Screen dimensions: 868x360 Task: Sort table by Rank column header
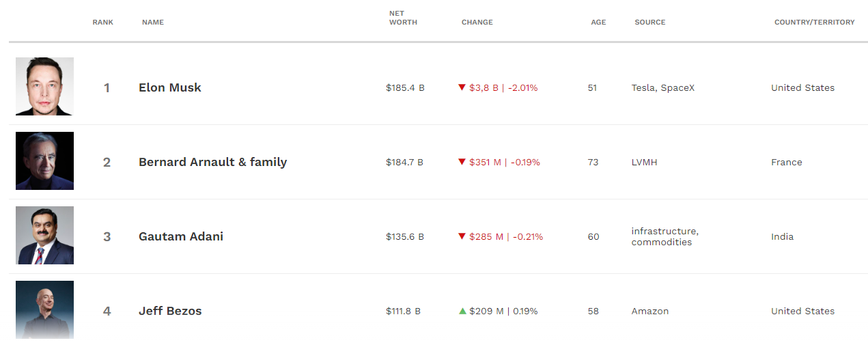[103, 23]
